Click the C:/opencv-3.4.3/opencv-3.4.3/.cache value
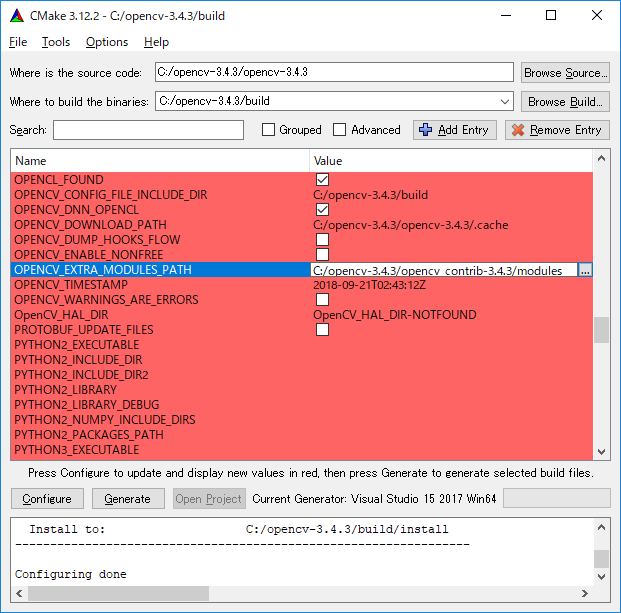The width and height of the screenshot is (621, 613). pyautogui.click(x=410, y=225)
